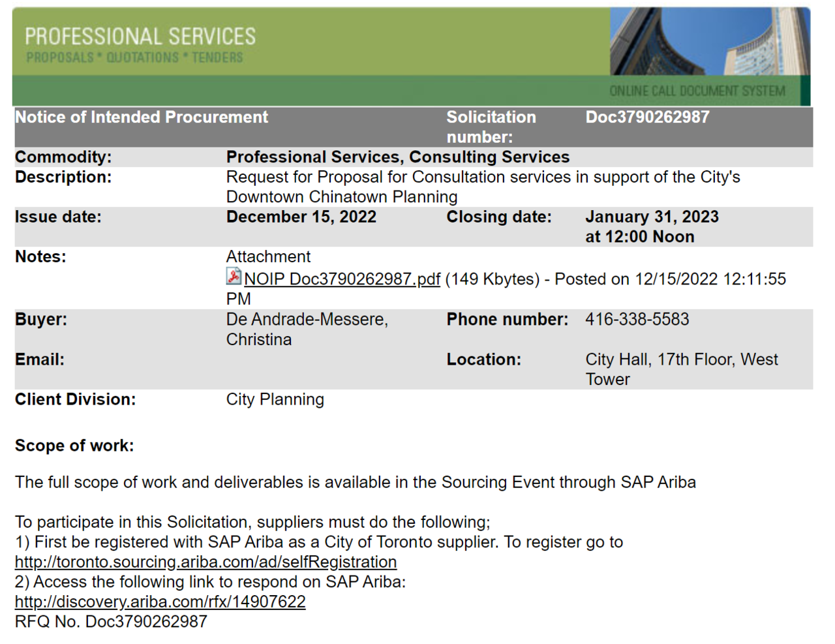Click the Downtown Chinatown Planning description text
Image resolution: width=835 pixels, height=644 pixels.
click(x=341, y=197)
